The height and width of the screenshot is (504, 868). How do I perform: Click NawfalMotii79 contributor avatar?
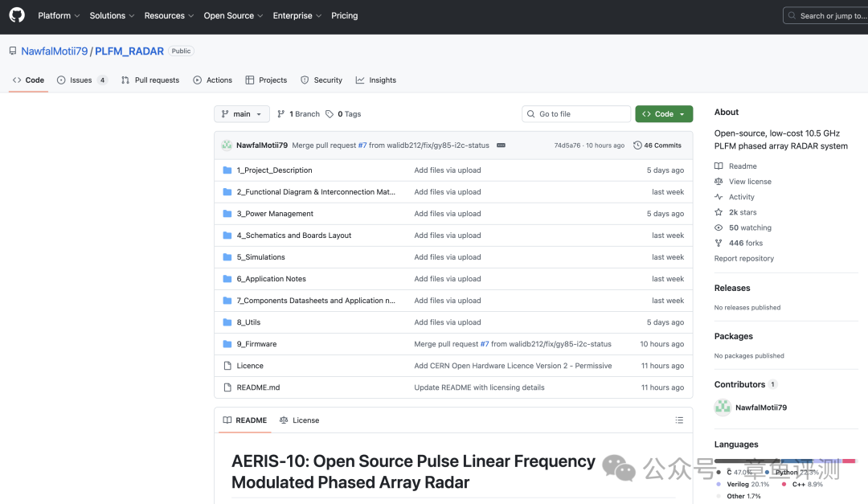pos(723,407)
